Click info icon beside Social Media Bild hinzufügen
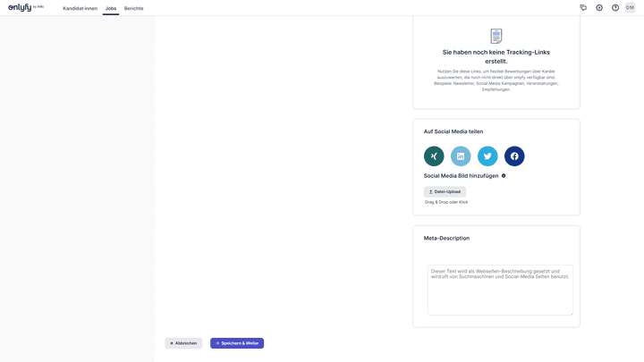644x362 pixels. coord(504,176)
